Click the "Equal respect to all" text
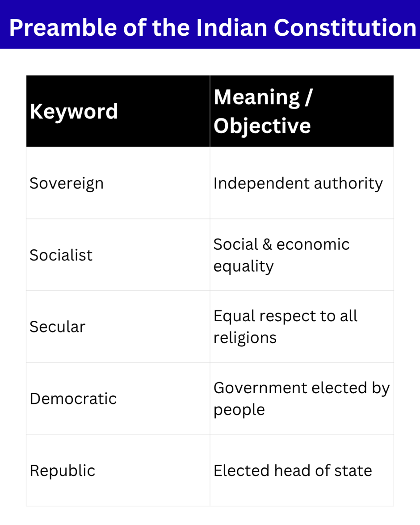The width and height of the screenshot is (420, 525). (x=286, y=316)
